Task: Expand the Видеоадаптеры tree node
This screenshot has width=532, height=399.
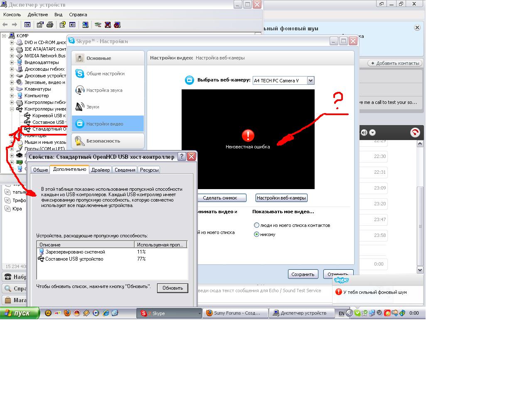Action: (x=12, y=62)
